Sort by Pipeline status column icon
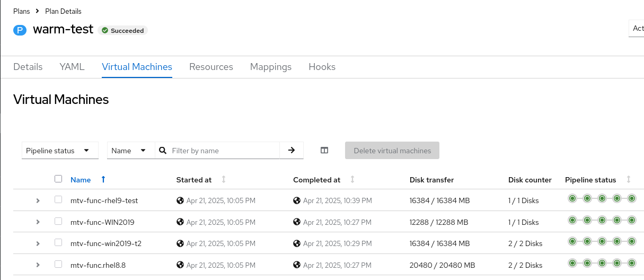The height and width of the screenshot is (280, 644). click(x=629, y=180)
